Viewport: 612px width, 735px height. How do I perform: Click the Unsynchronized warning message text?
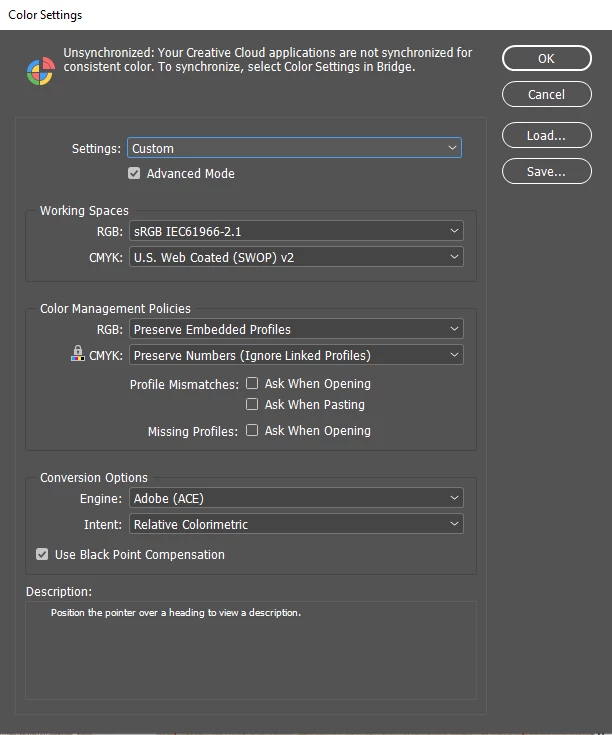click(268, 60)
